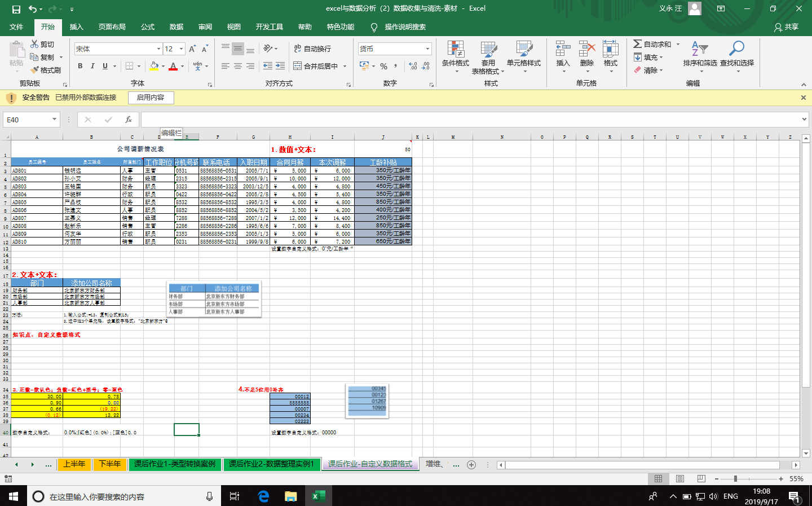Viewport: 812px width, 506px height.
Task: Toggle bold formatting
Action: point(80,66)
